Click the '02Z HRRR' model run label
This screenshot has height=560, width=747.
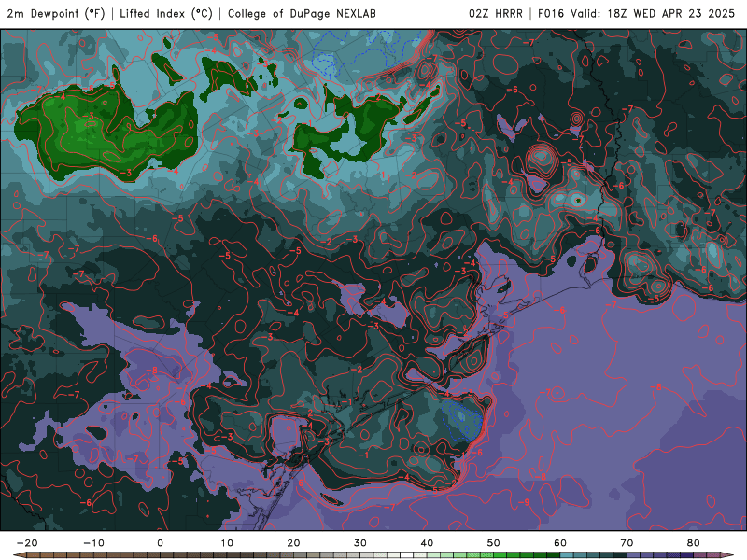(496, 13)
